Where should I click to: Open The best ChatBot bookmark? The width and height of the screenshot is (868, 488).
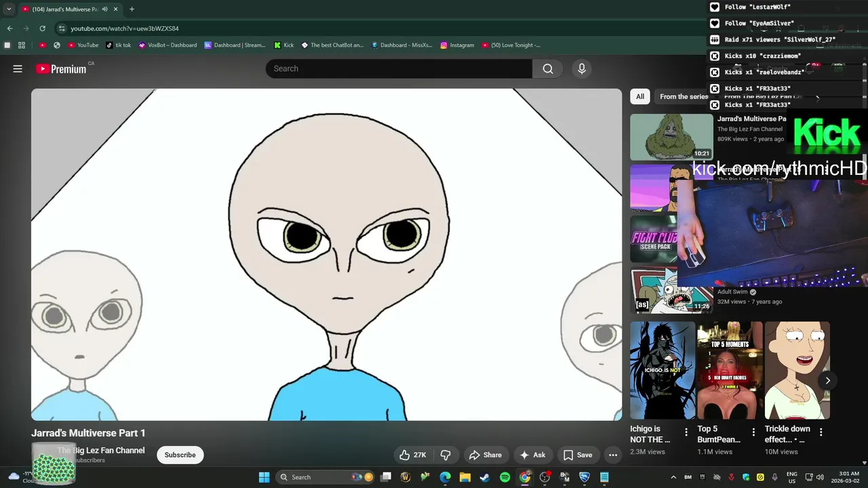point(332,45)
